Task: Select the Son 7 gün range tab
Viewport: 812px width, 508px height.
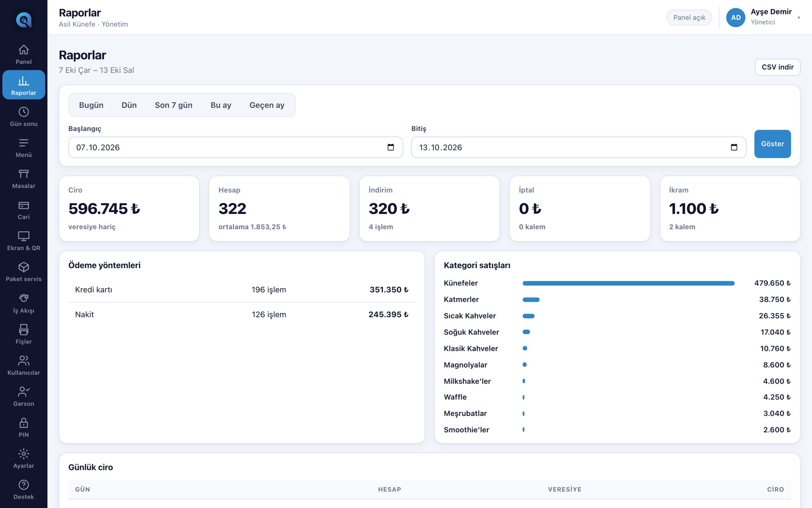Action: [x=174, y=105]
